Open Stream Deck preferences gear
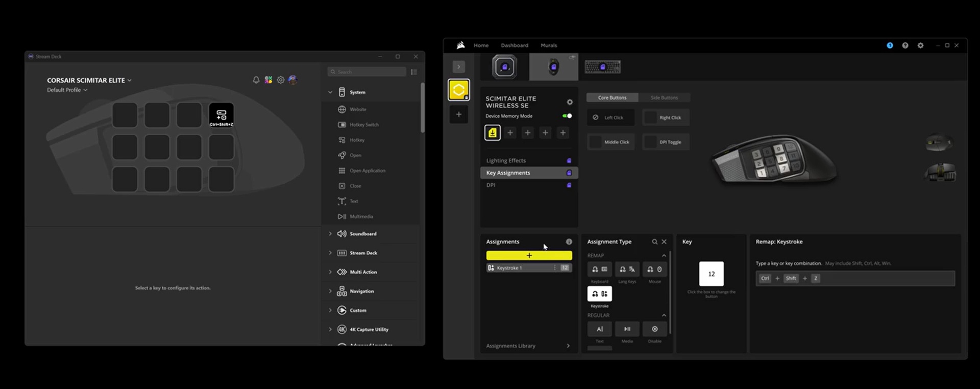Image resolution: width=980 pixels, height=389 pixels. coord(281,80)
